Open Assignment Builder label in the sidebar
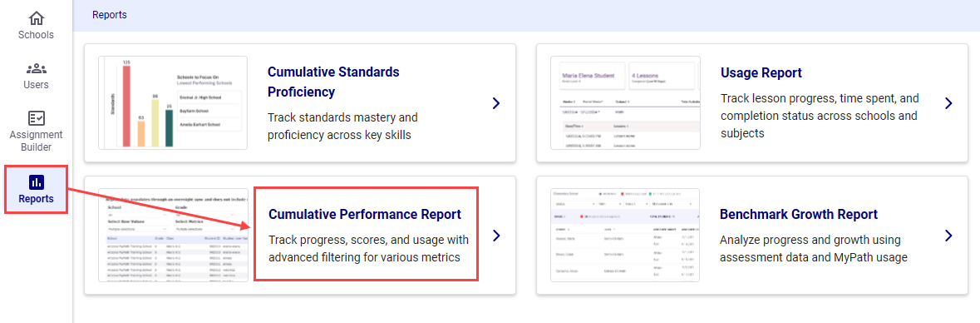Screen dimensions: 980x323 [37, 141]
